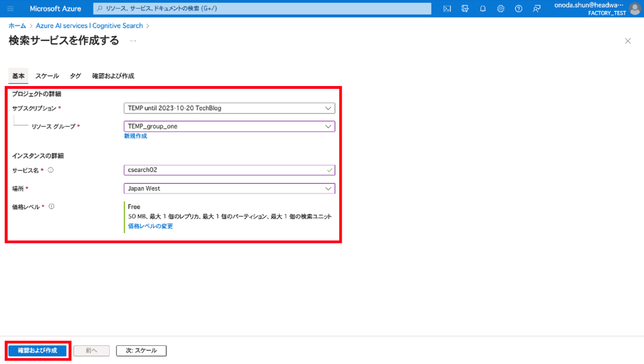This screenshot has width=644, height=364.
Task: Click the 前へ button
Action: pos(91,351)
